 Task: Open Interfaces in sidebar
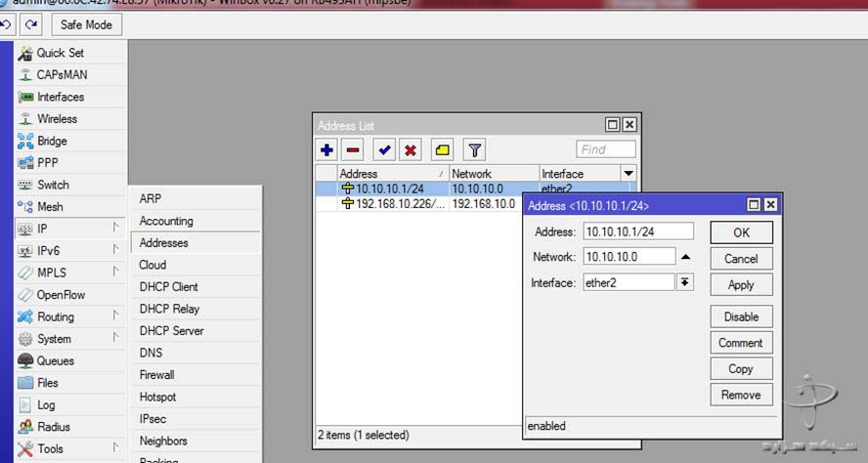(x=69, y=97)
